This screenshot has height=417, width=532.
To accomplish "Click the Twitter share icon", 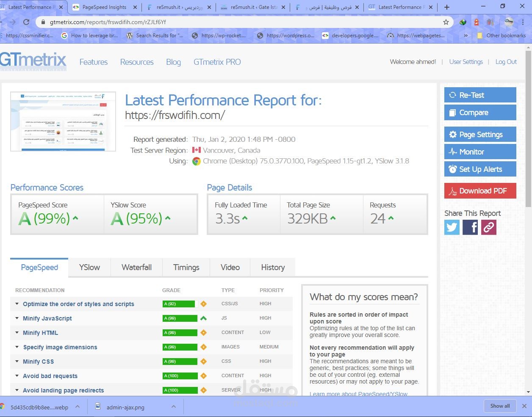I will 452,227.
